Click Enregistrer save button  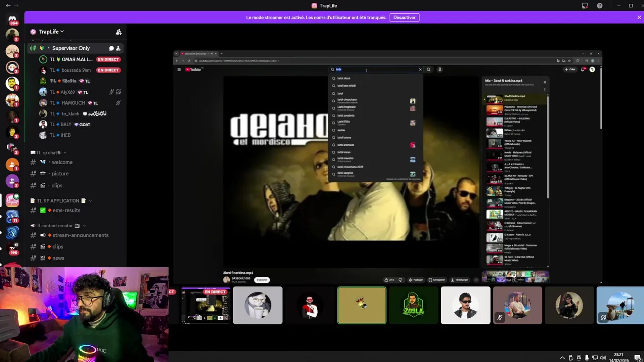pos(437,280)
